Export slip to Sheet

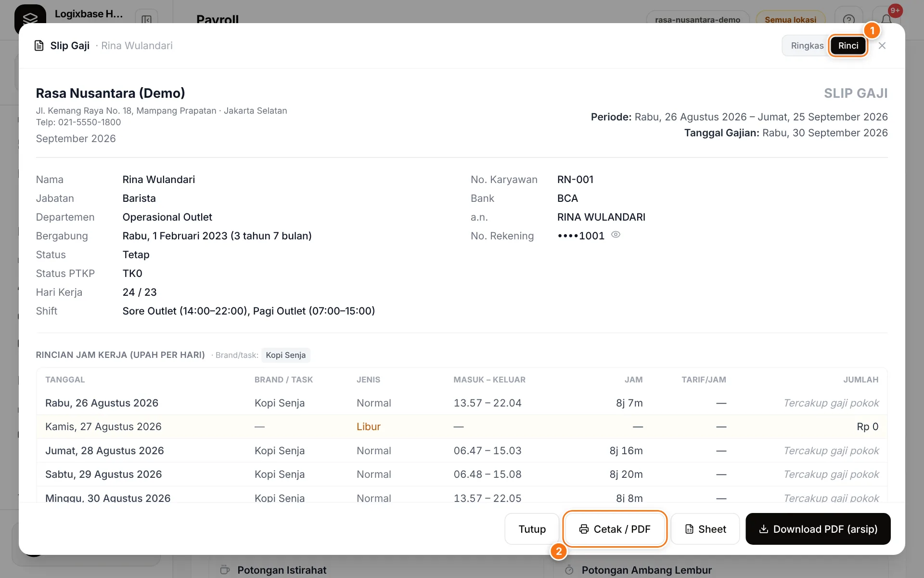pos(705,529)
